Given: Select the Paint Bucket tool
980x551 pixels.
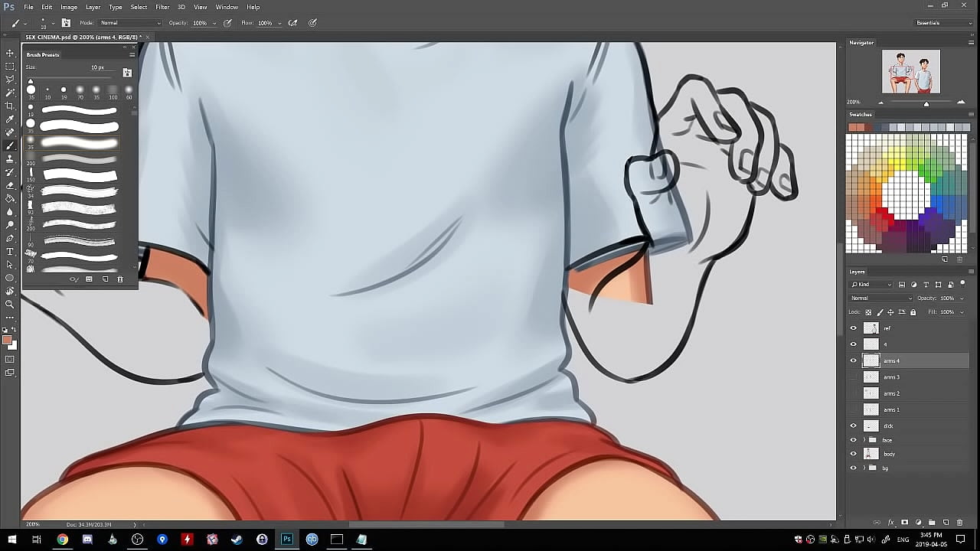Looking at the screenshot, I should point(10,198).
